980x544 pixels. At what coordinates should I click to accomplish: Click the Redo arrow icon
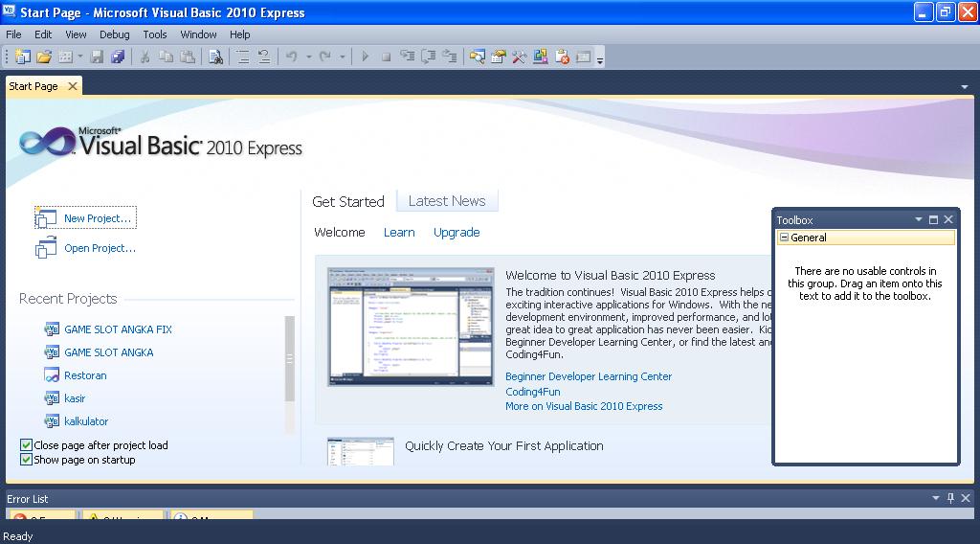click(325, 57)
